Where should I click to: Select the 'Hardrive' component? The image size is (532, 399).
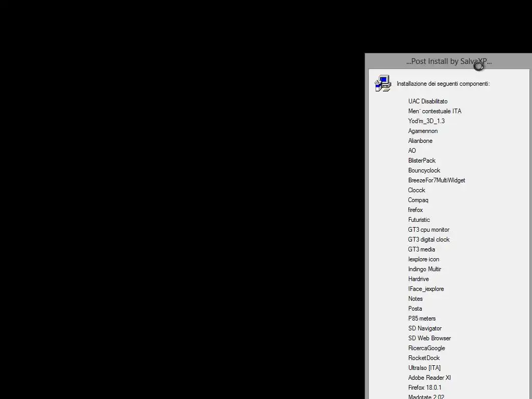[x=418, y=279]
